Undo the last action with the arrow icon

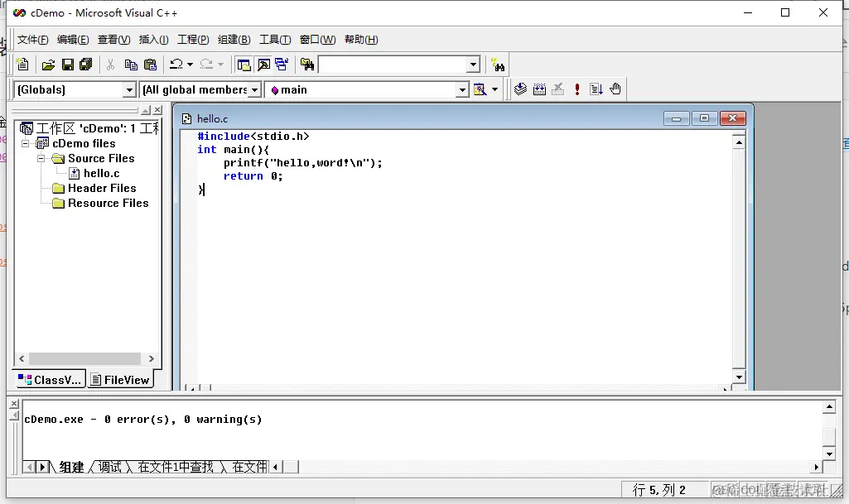click(x=176, y=65)
